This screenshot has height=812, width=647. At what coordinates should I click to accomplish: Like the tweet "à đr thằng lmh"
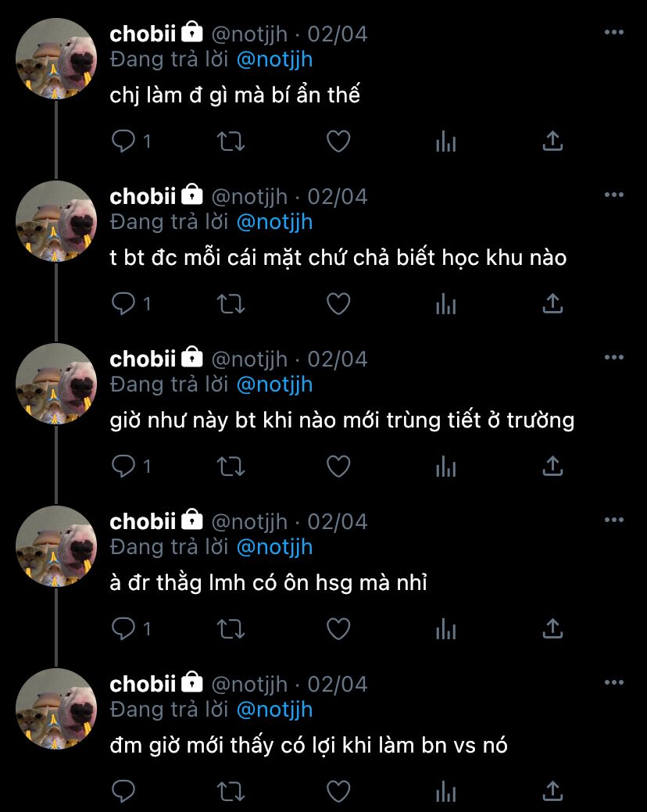click(x=338, y=628)
